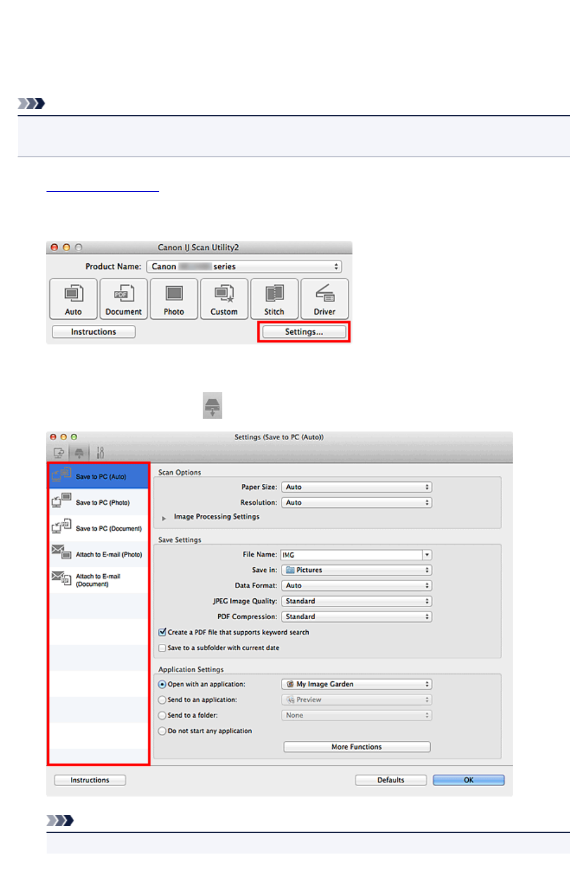Open the My Image Garden dropdown

(356, 684)
